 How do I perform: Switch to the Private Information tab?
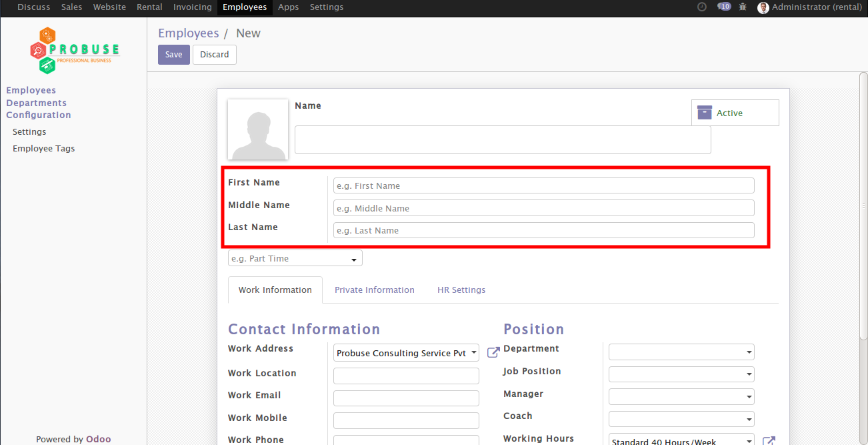(375, 290)
